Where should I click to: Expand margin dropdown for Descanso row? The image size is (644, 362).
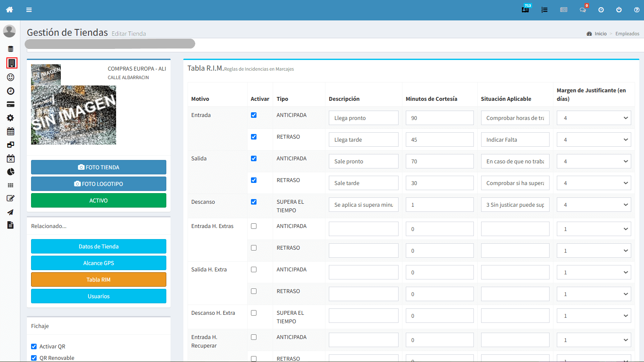tap(593, 205)
